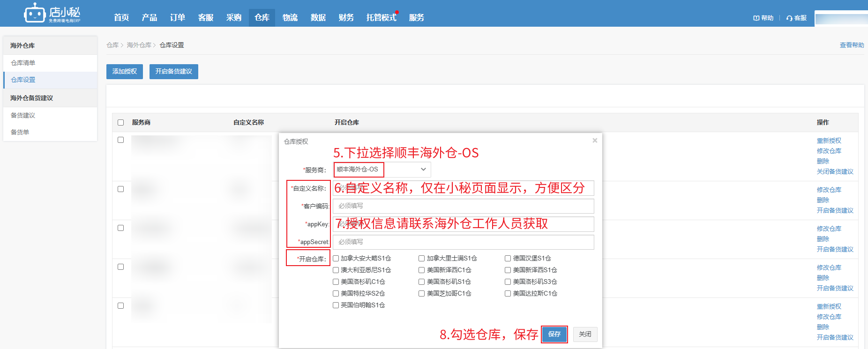
Task: Check 美国新泽西C1仓
Action: point(421,270)
